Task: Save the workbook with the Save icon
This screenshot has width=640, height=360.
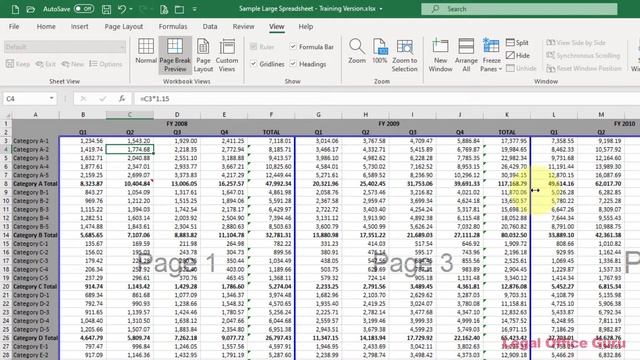Action: point(106,9)
